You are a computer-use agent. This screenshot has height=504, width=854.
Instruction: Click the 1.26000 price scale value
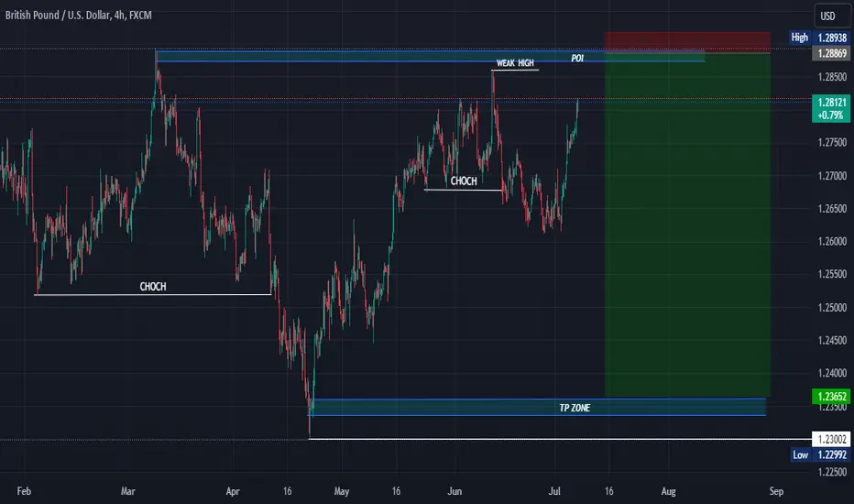click(832, 241)
